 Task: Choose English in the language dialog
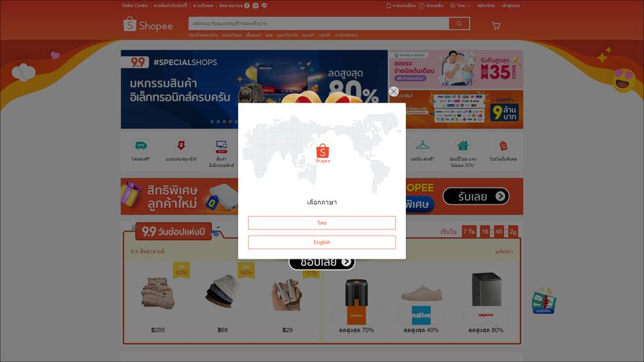(321, 242)
